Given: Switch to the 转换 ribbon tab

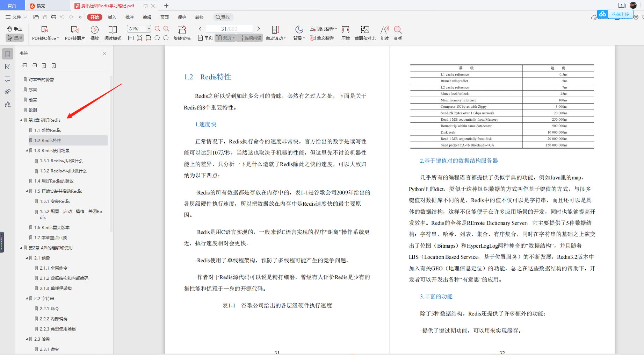Looking at the screenshot, I should point(199,17).
